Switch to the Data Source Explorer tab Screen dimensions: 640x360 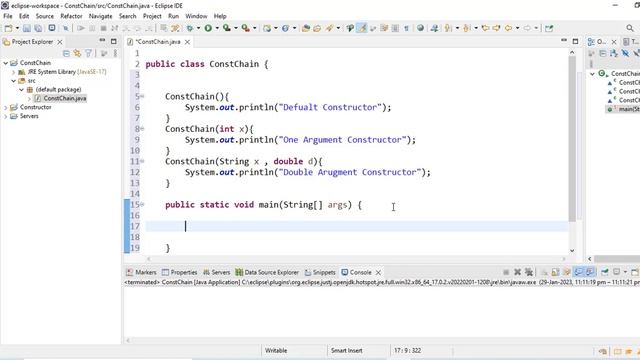click(267, 272)
